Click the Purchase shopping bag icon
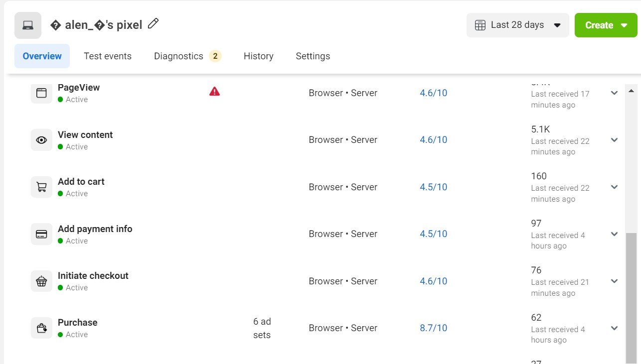Screen dimensions: 641x364 tap(41, 328)
